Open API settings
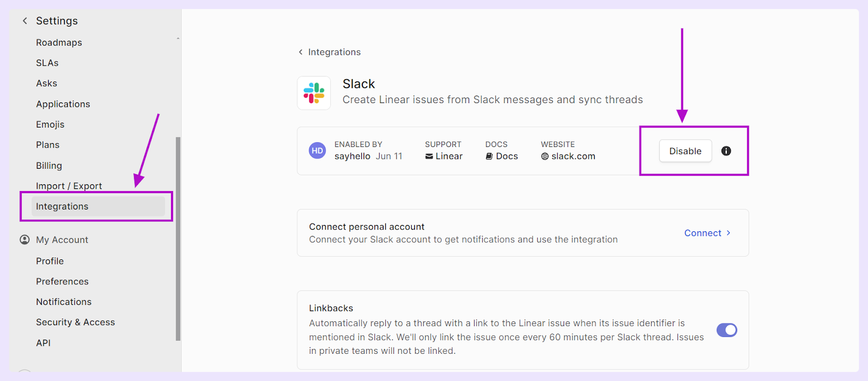This screenshot has width=868, height=381. (x=43, y=343)
